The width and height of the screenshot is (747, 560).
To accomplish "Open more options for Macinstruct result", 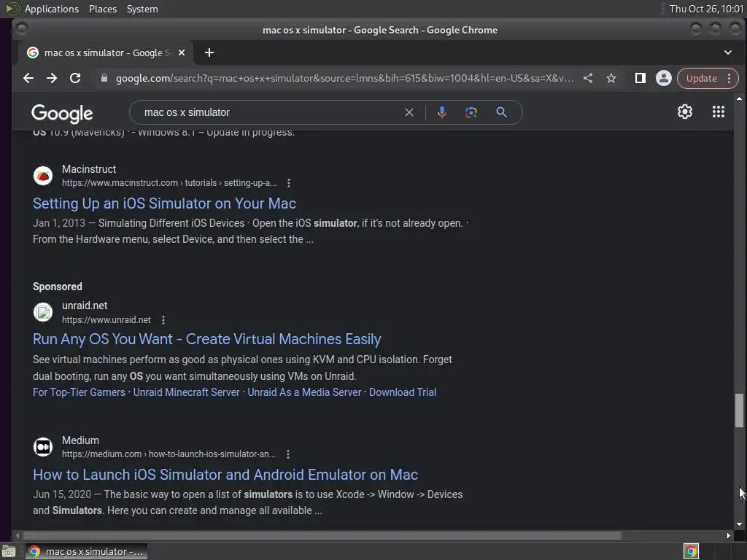I will [288, 183].
